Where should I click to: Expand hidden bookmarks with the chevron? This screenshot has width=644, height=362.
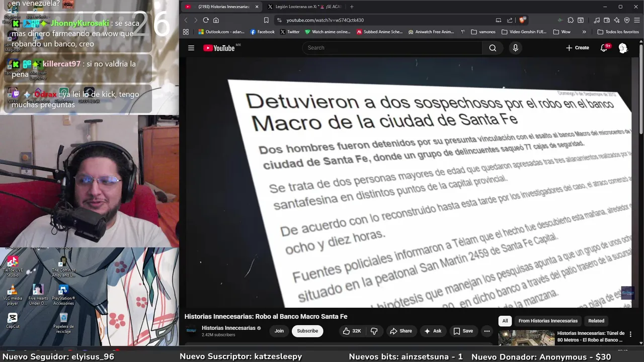pos(584,32)
